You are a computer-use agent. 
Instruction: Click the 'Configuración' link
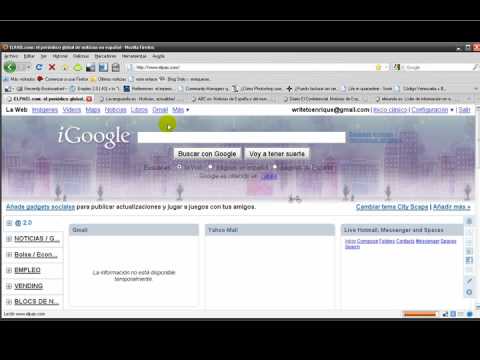[x=430, y=110]
